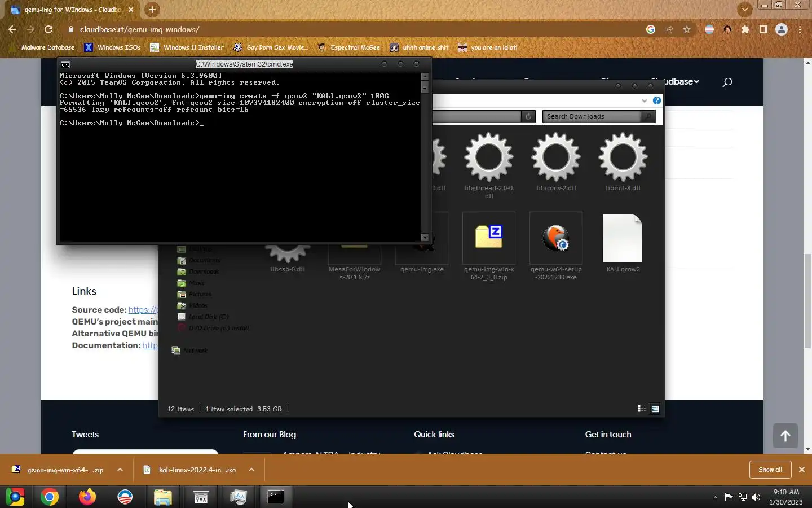Image resolution: width=812 pixels, height=508 pixels.
Task: Open network status icon in system tray
Action: pos(743,497)
